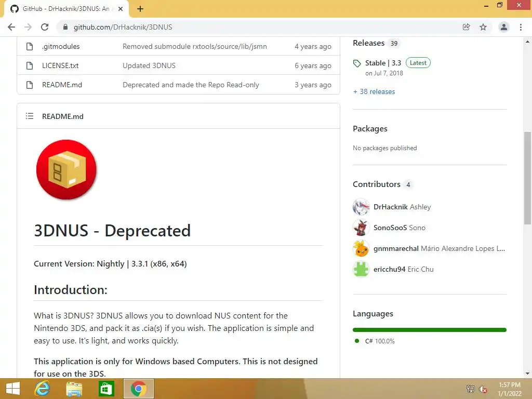Open the LICENSE.txt file link

(60, 65)
